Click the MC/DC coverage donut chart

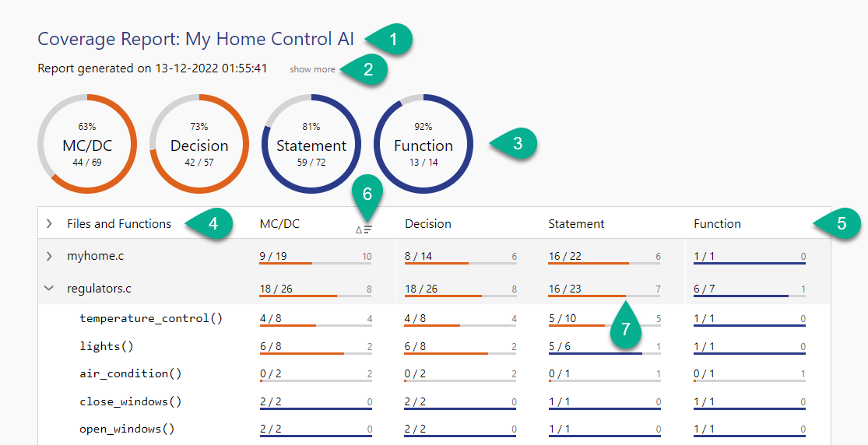87,144
